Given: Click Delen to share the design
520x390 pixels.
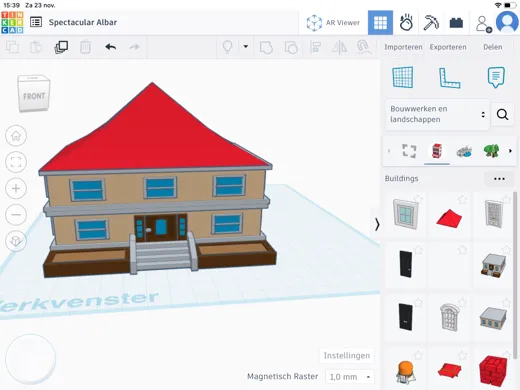Looking at the screenshot, I should coord(493,47).
